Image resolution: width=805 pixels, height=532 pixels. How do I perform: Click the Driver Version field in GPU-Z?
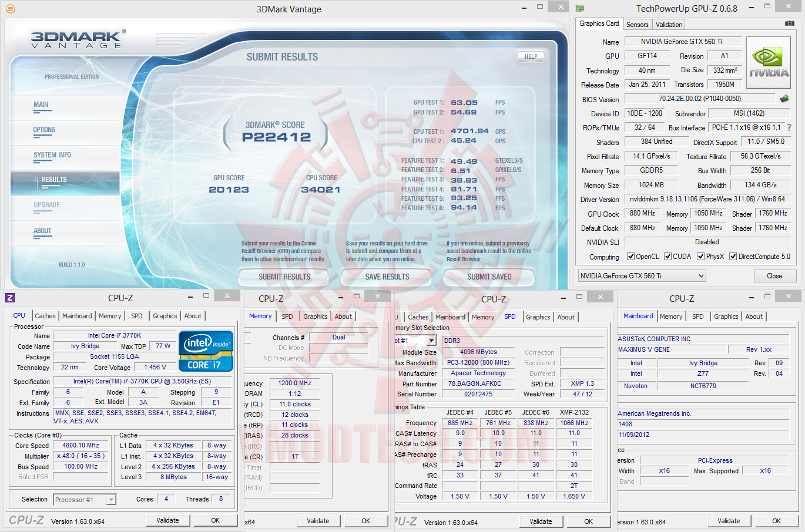pyautogui.click(x=707, y=199)
